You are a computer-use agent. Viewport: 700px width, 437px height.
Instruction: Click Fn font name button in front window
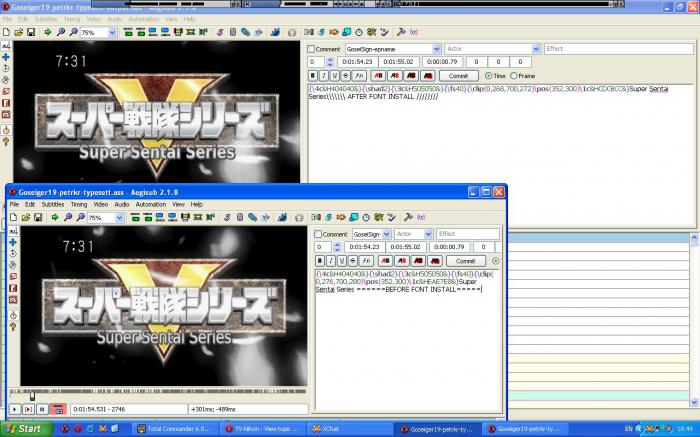click(367, 261)
